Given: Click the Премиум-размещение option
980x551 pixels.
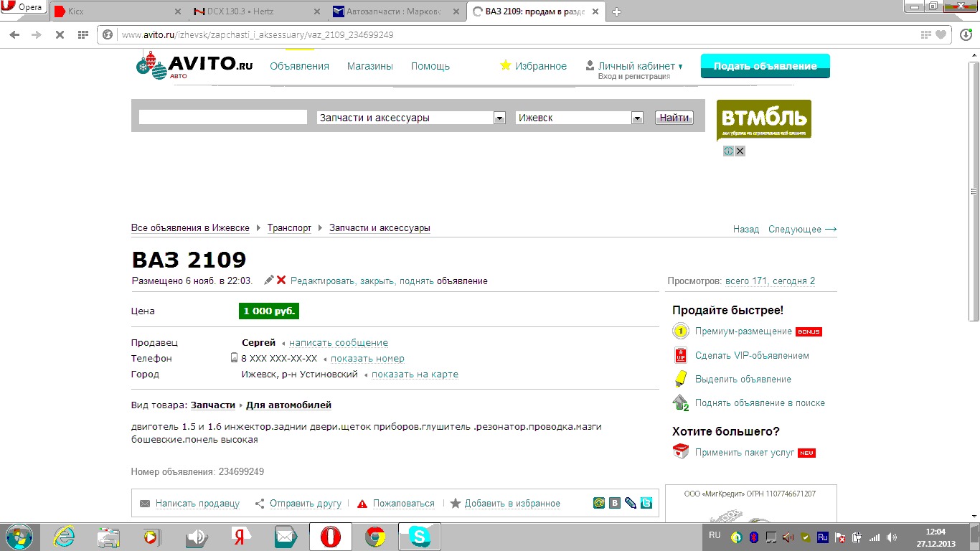Looking at the screenshot, I should click(743, 331).
